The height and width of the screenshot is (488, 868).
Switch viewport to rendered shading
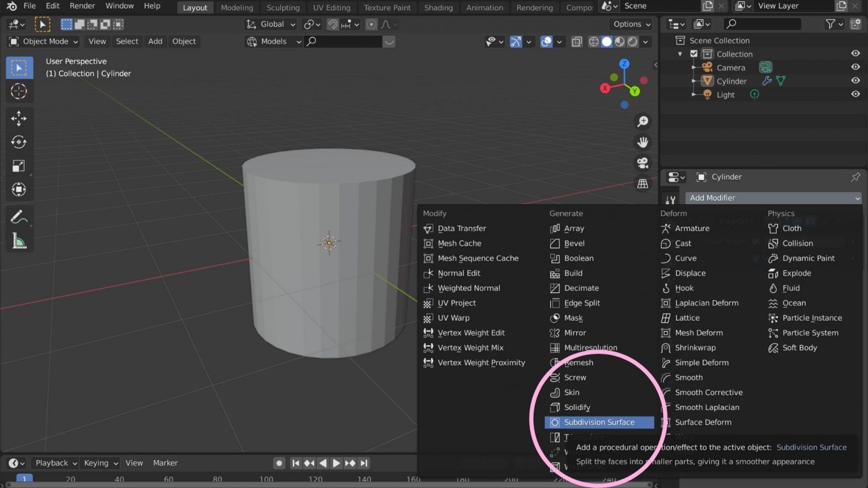(632, 41)
